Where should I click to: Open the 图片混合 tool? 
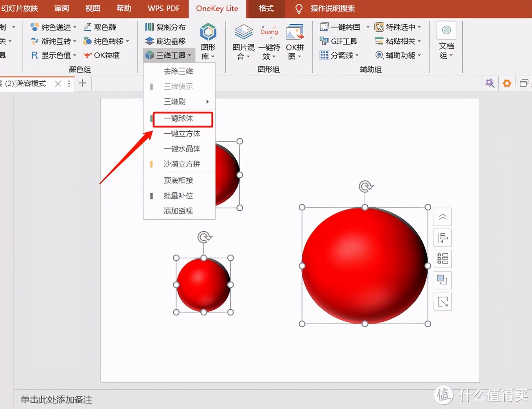tap(243, 41)
